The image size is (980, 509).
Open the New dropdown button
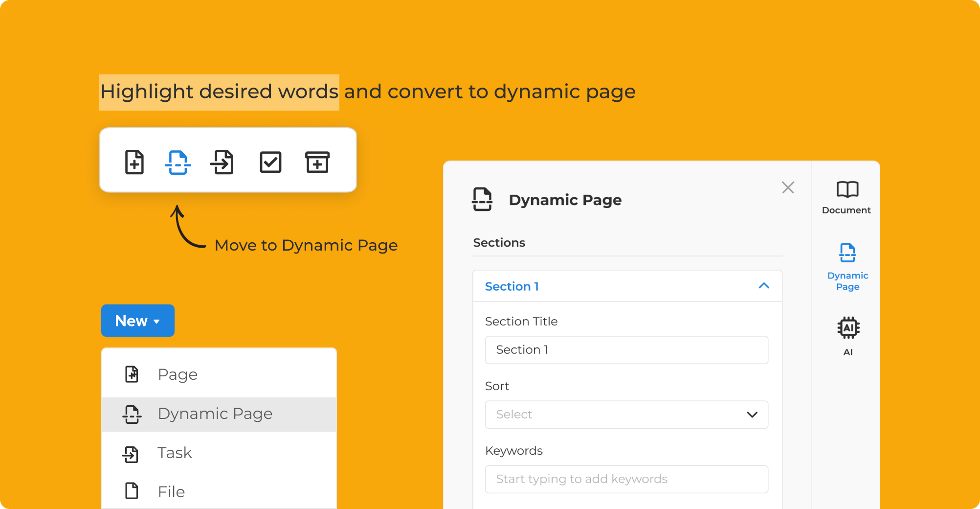tap(137, 321)
